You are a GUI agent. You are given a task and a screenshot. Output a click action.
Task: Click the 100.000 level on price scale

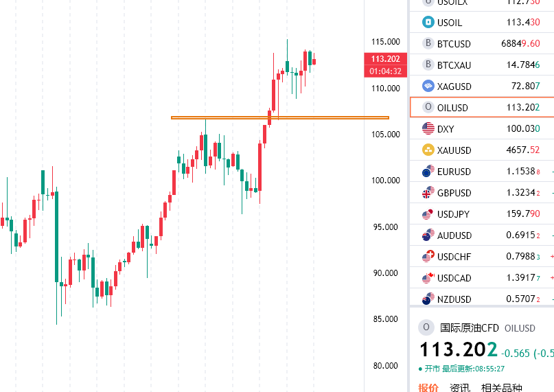[384, 181]
